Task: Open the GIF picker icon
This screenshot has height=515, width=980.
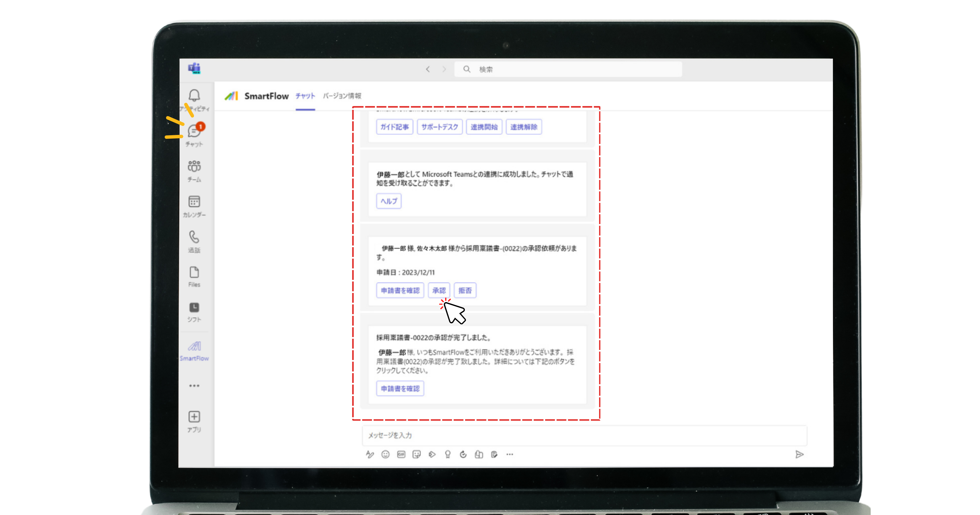Action: click(401, 455)
